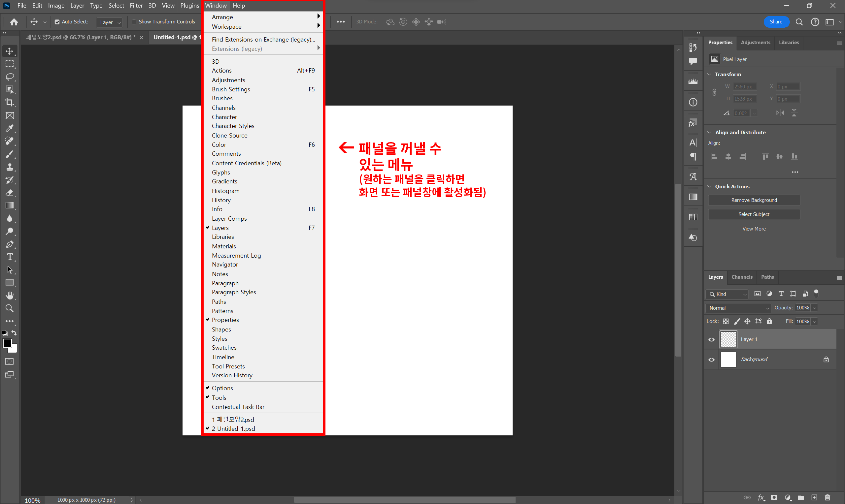Image resolution: width=845 pixels, height=504 pixels.
Task: Click the delete layer trash icon
Action: click(827, 497)
